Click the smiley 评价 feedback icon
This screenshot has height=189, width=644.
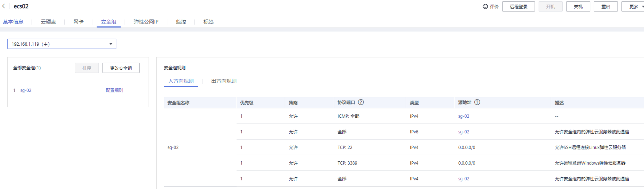point(485,7)
